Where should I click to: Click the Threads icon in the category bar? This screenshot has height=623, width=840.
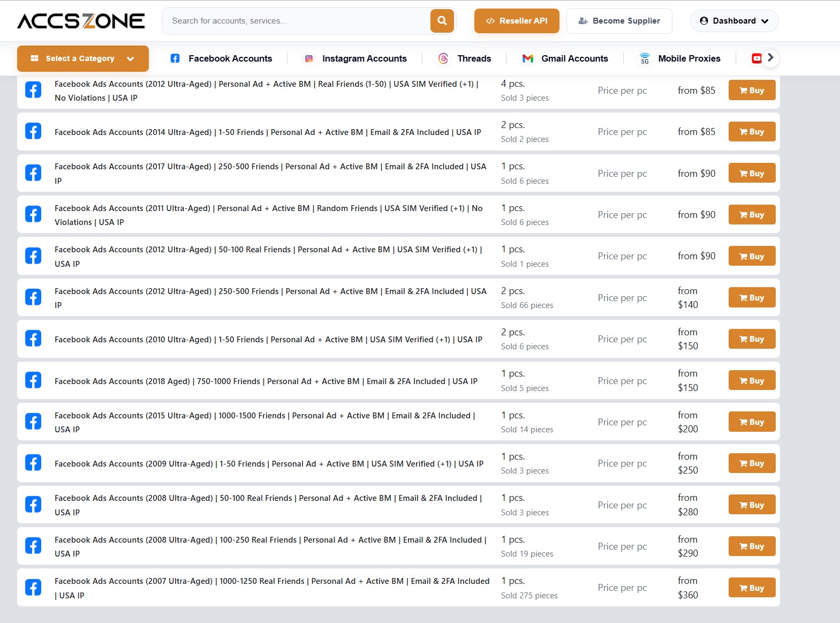[x=443, y=58]
